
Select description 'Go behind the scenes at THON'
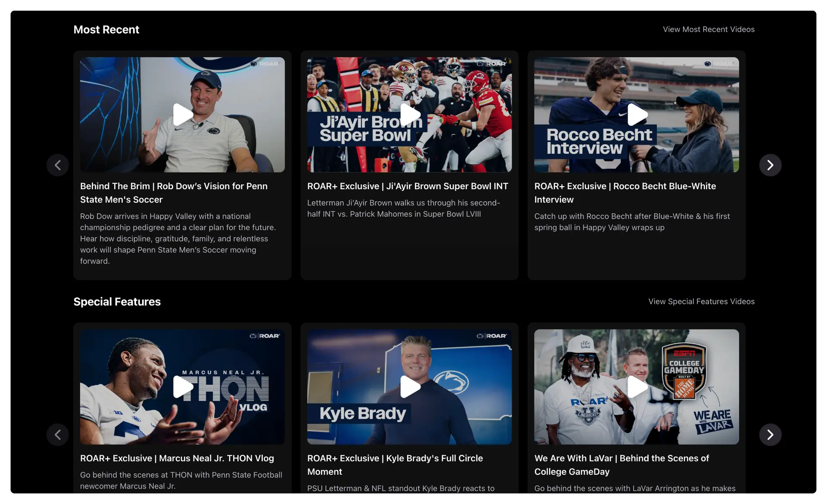[181, 480]
